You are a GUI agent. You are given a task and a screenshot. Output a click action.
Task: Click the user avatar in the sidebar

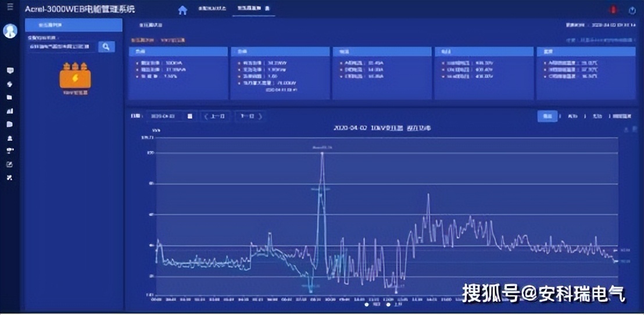point(10,31)
